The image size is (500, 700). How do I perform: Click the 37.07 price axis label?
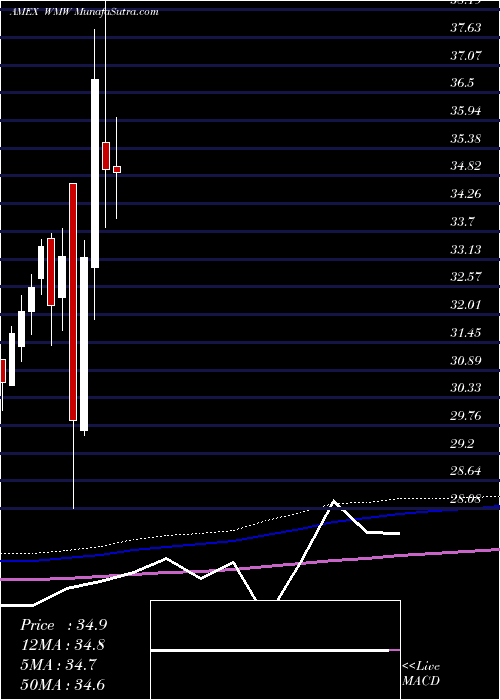466,56
